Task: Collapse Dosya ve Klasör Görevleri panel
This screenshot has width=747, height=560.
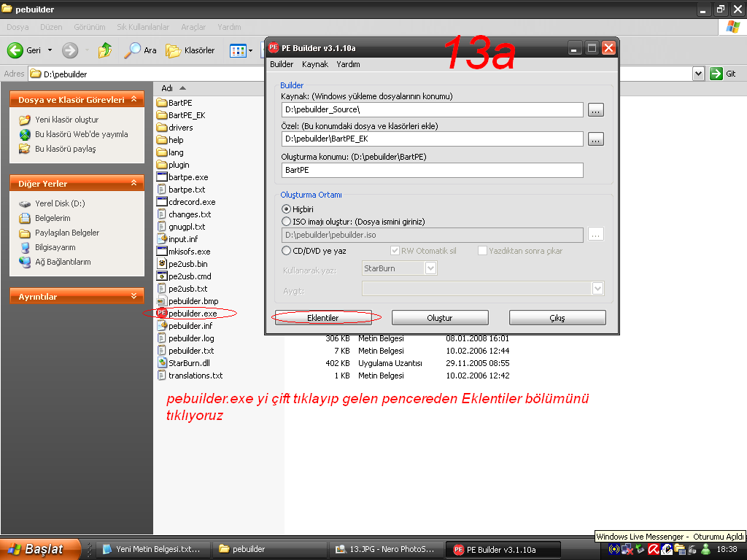Action: point(134,99)
